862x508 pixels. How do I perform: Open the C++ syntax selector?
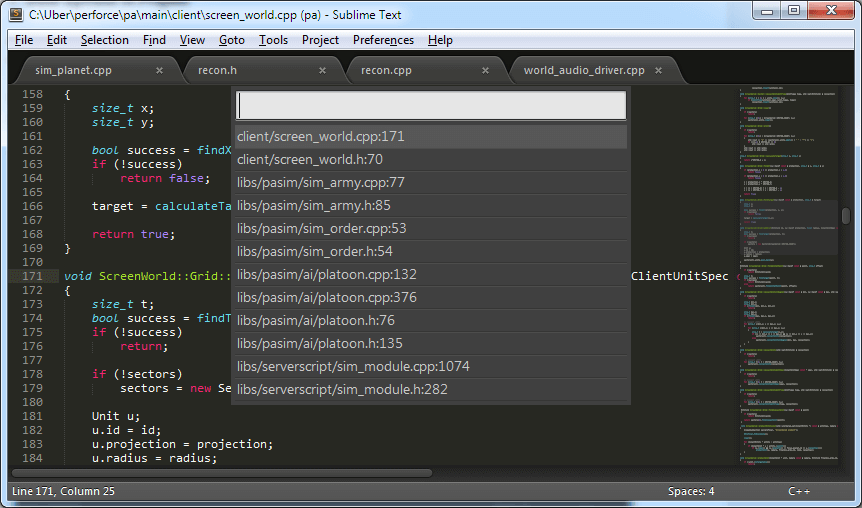[x=798, y=491]
